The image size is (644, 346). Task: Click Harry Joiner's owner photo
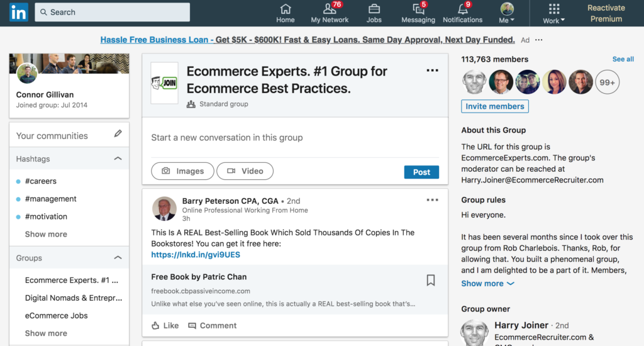point(474,333)
